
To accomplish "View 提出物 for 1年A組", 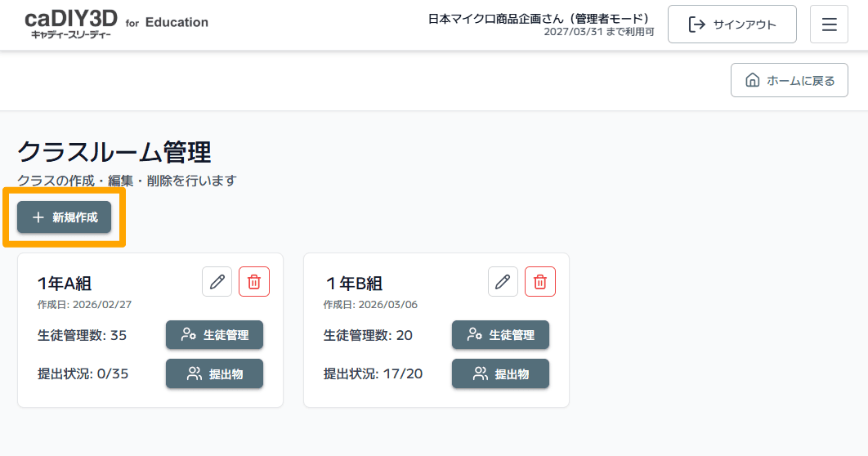I will 214,373.
